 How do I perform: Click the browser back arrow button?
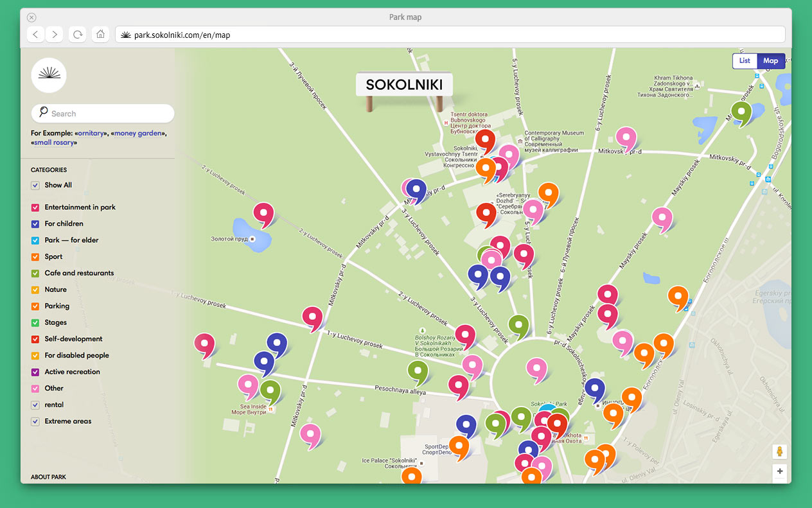click(35, 35)
